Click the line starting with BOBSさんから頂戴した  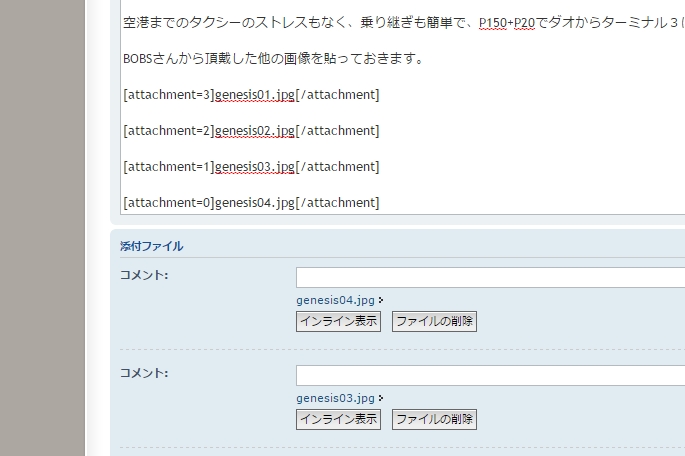(272, 58)
